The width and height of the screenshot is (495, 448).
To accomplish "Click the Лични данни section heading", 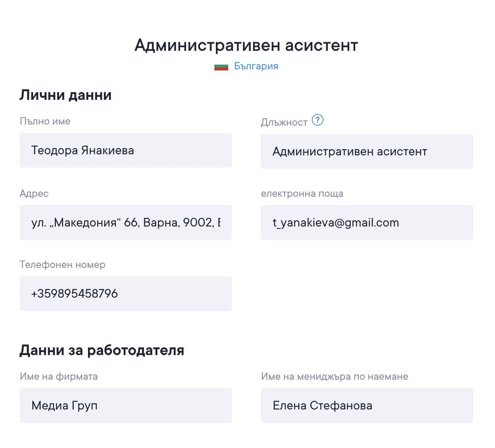I will (65, 95).
